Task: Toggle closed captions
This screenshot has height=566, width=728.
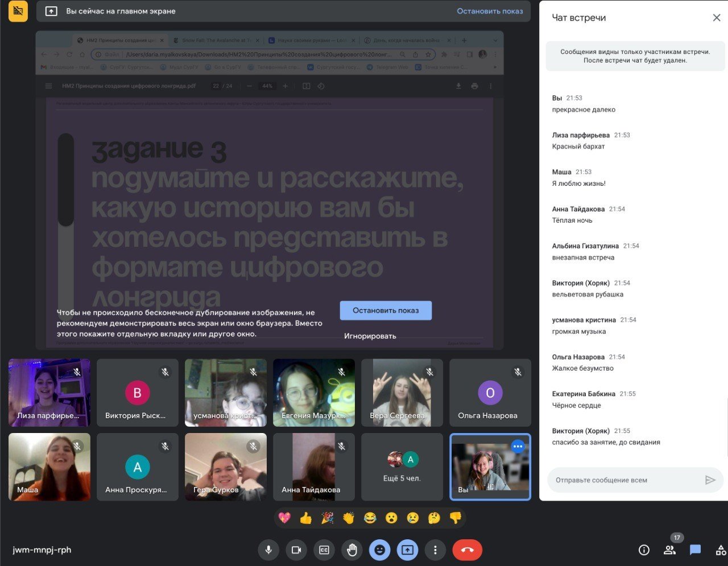Action: 324,550
